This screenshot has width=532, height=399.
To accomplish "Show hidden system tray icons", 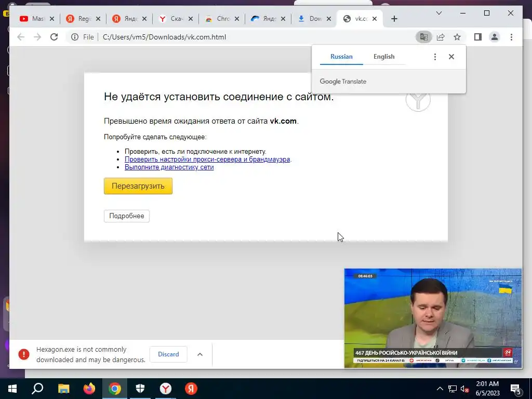I will pyautogui.click(x=440, y=389).
